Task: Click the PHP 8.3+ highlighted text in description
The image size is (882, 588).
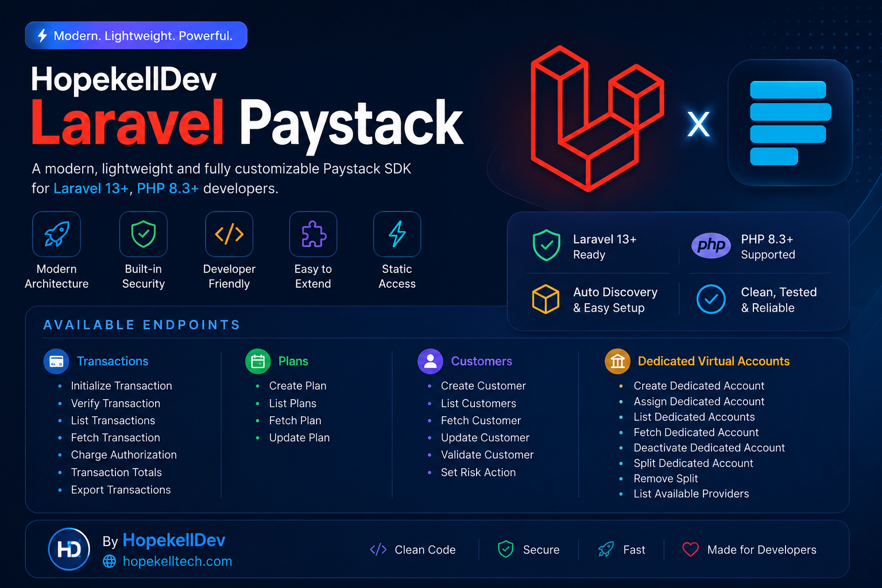Action: pos(168,188)
